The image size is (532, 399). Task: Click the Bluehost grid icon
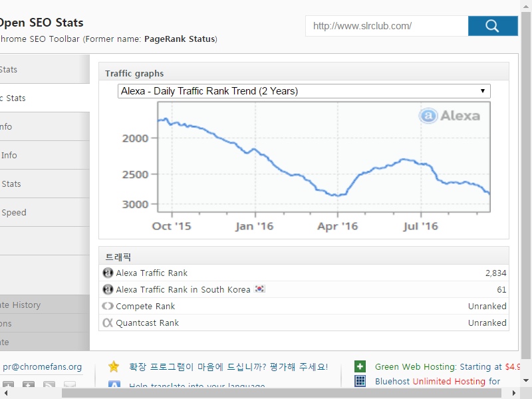360,381
